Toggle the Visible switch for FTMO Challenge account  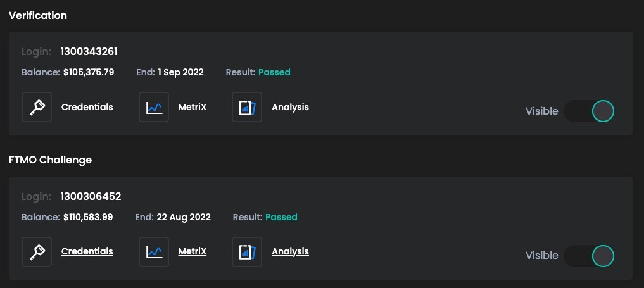pos(589,256)
